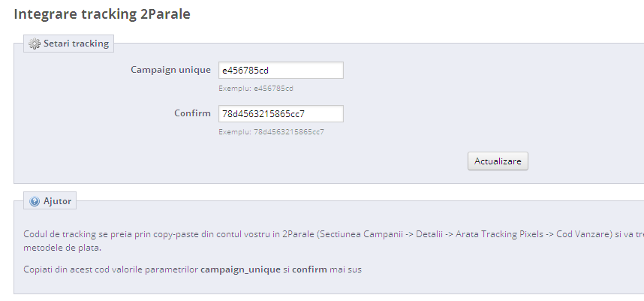The width and height of the screenshot is (644, 301).
Task: Click the question mark icon beside Ajutor
Action: pos(35,202)
